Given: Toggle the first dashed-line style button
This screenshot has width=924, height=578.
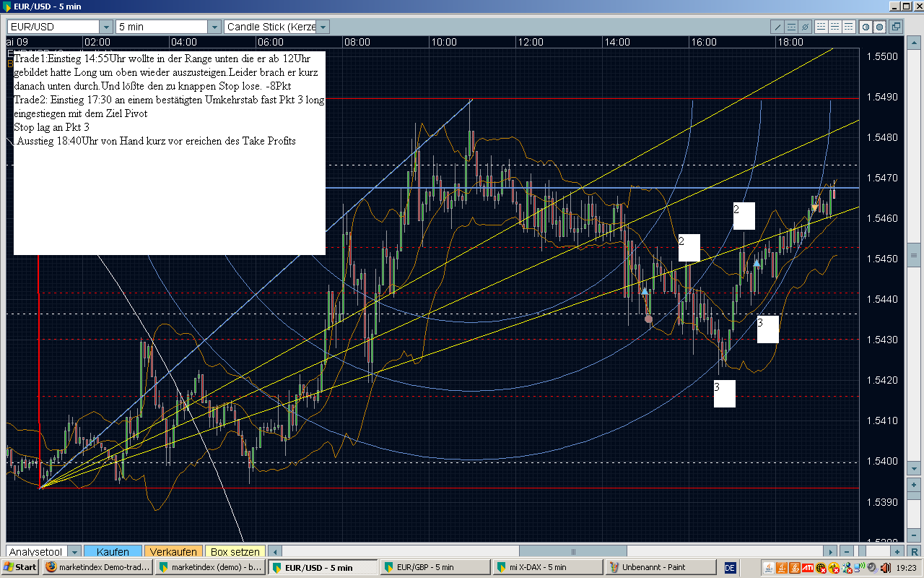Looking at the screenshot, I should pos(821,27).
